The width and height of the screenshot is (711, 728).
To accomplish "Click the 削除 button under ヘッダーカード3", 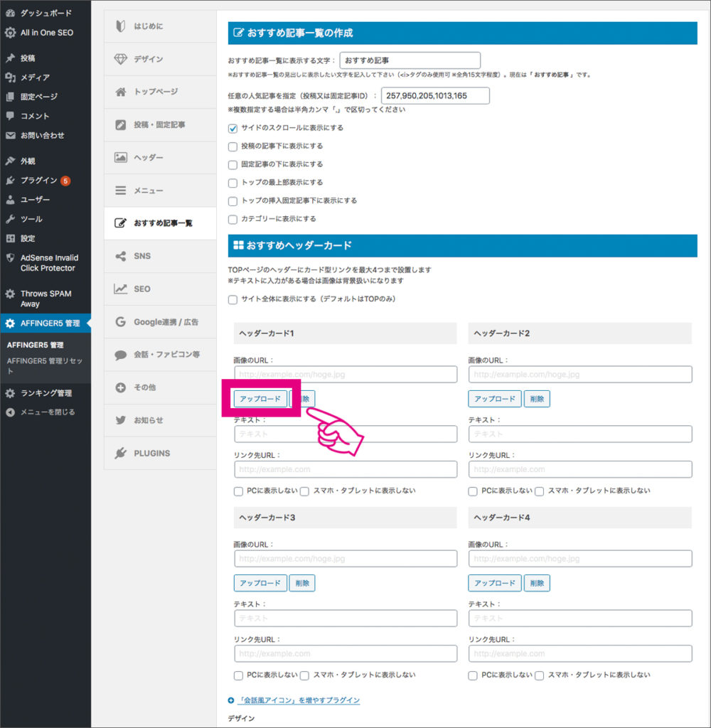I will click(x=302, y=582).
